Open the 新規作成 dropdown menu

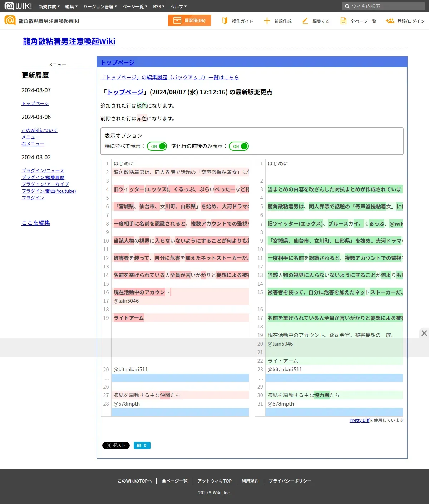click(49, 6)
